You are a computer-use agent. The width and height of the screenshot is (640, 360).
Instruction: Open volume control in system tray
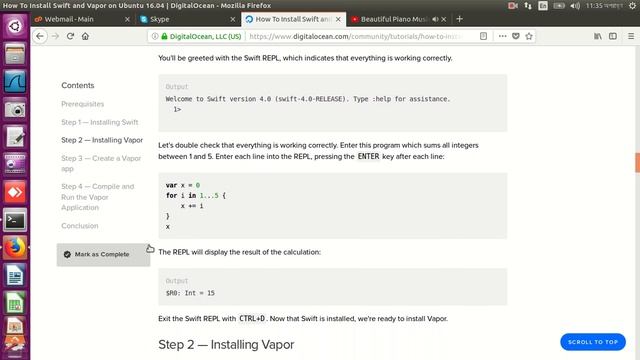(575, 6)
